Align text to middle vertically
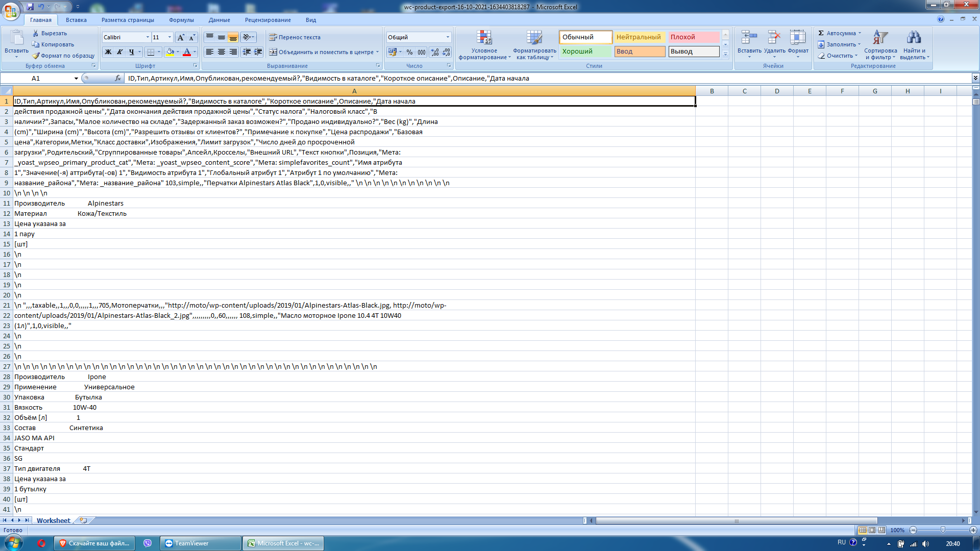The height and width of the screenshot is (551, 980). click(x=222, y=37)
